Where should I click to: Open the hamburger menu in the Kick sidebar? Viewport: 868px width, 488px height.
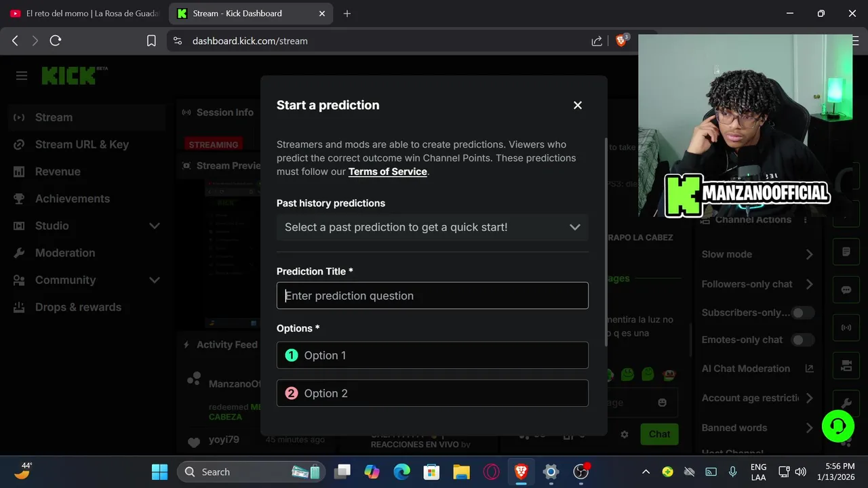pos(22,76)
